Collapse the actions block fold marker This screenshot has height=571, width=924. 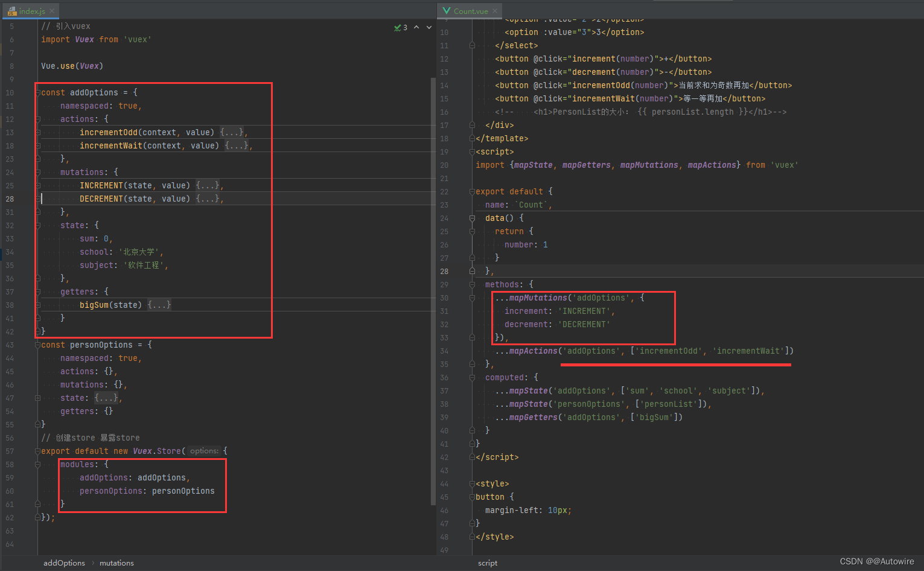pyautogui.click(x=37, y=119)
